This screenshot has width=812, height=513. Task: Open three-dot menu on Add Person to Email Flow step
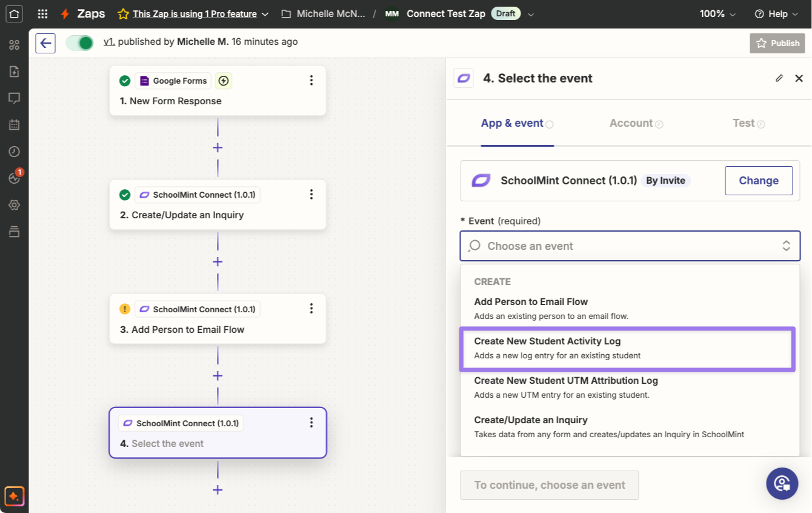[311, 309]
